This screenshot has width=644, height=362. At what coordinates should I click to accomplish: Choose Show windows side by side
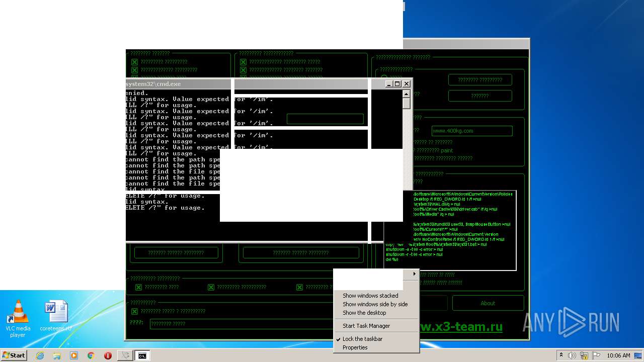pos(376,304)
